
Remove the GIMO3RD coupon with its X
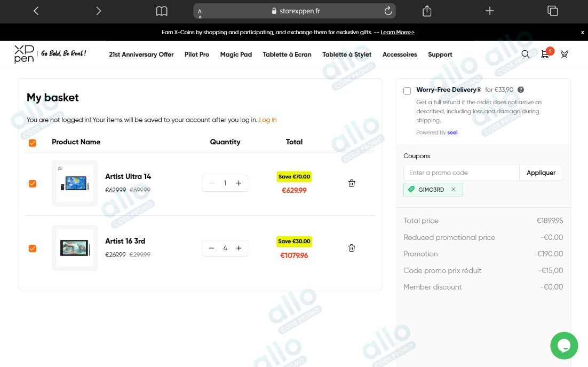[x=454, y=190]
